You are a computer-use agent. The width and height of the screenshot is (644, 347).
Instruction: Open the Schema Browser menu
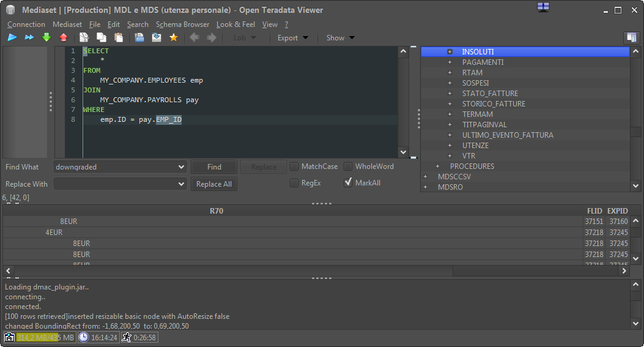point(182,24)
